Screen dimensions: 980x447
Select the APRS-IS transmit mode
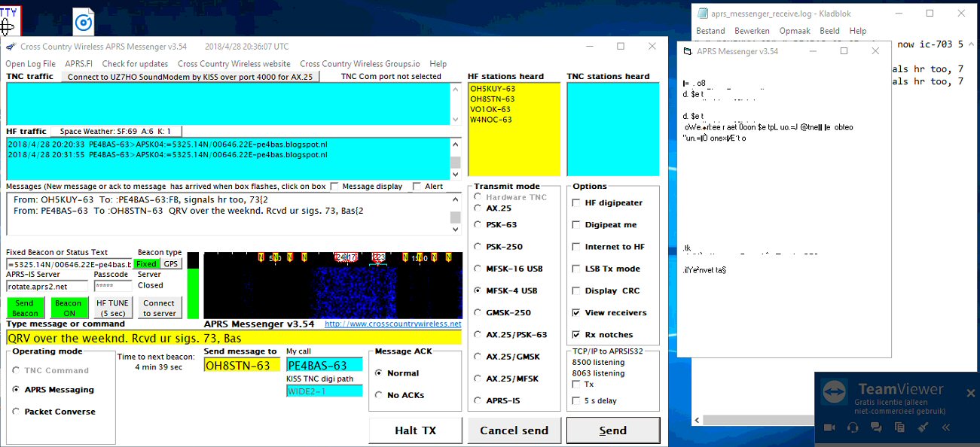(477, 401)
